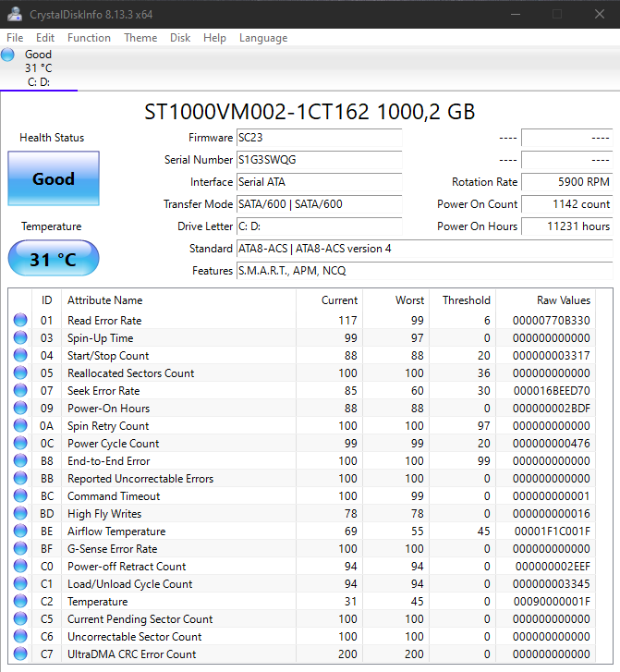The width and height of the screenshot is (620, 672).
Task: Click the 31 °C temperature button
Action: (x=54, y=258)
